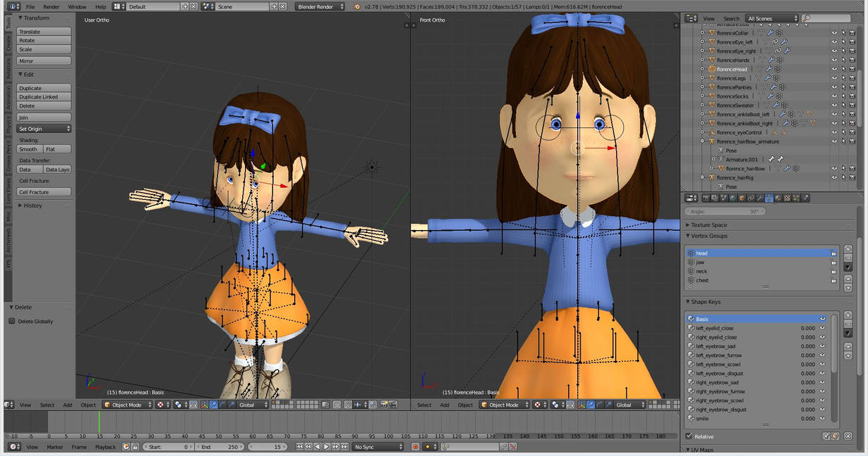
Task: Play animation forward in timeline
Action: tap(327, 447)
